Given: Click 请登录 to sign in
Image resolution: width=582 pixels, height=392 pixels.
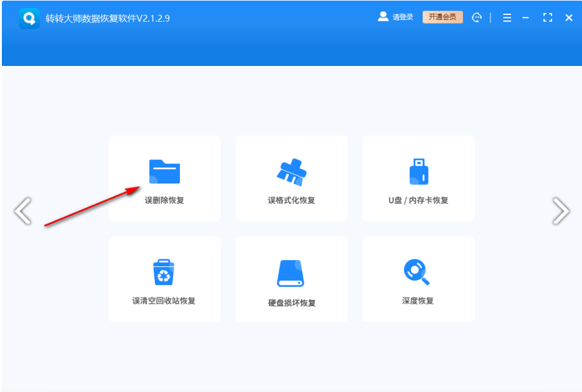Looking at the screenshot, I should pos(403,17).
